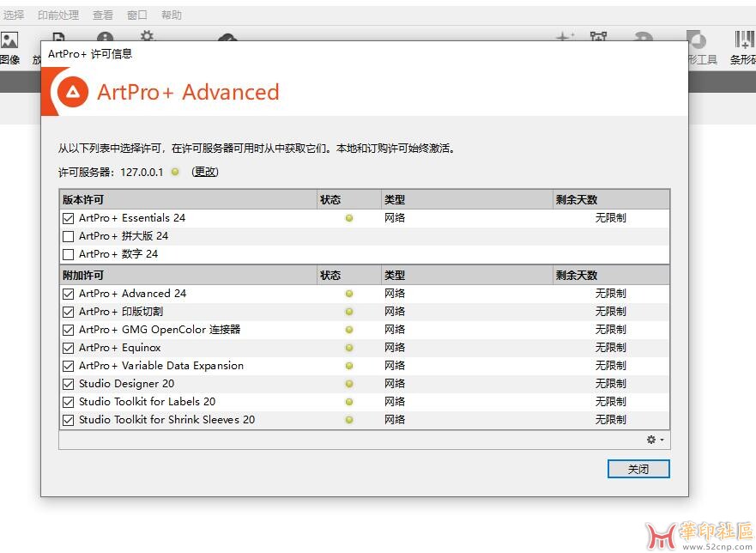Click the 127.0.0.1 license server address
Viewport: 756px width, 553px height.
[x=142, y=173]
